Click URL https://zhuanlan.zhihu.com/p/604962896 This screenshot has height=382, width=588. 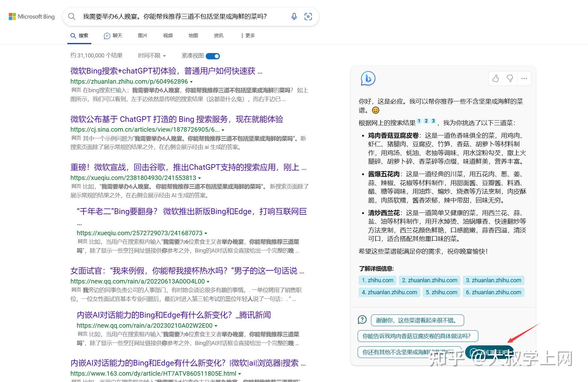tap(129, 81)
